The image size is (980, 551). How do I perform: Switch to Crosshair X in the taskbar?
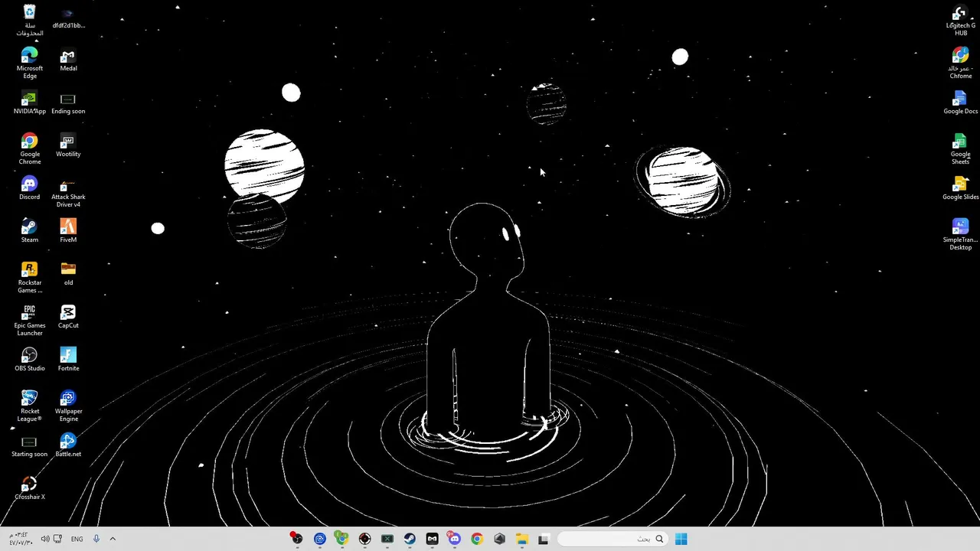click(364, 539)
